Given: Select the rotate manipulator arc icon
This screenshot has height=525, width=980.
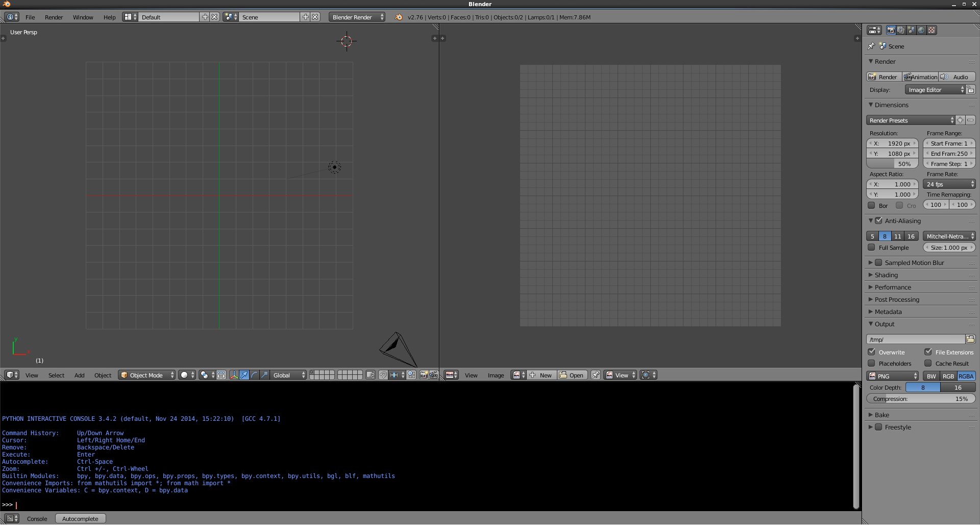Looking at the screenshot, I should tap(254, 375).
